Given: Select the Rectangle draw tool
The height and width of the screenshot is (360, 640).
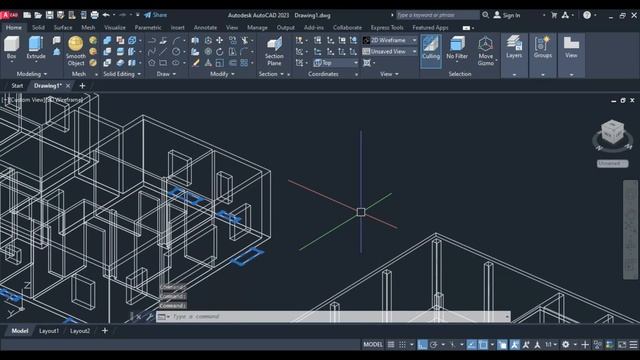Looking at the screenshot, I should [163, 63].
